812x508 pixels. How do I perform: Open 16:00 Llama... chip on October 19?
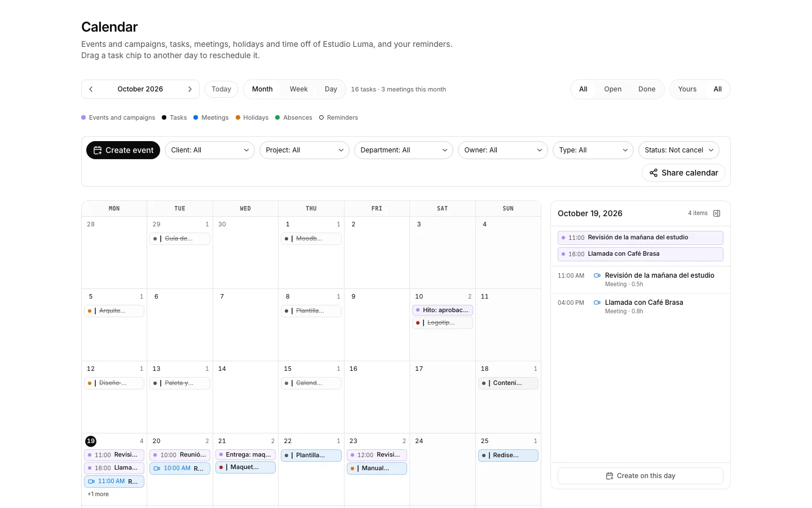114,468
